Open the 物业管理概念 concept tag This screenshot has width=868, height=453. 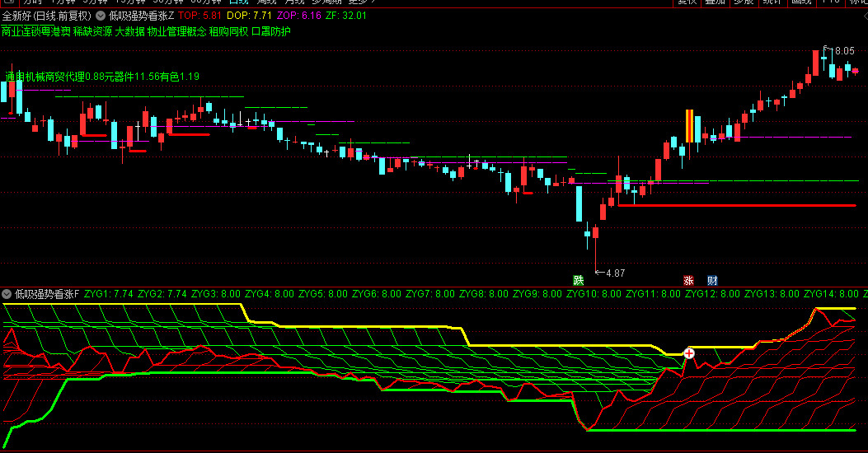[x=176, y=31]
